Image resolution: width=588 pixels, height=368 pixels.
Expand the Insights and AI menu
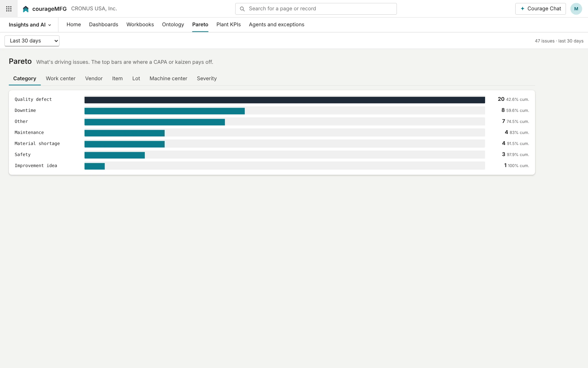point(30,25)
